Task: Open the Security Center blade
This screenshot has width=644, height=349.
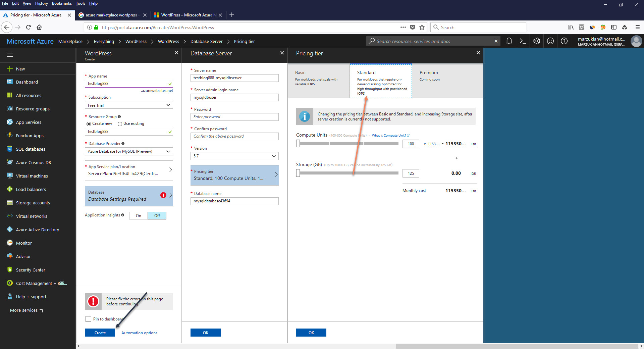Action: (31, 270)
